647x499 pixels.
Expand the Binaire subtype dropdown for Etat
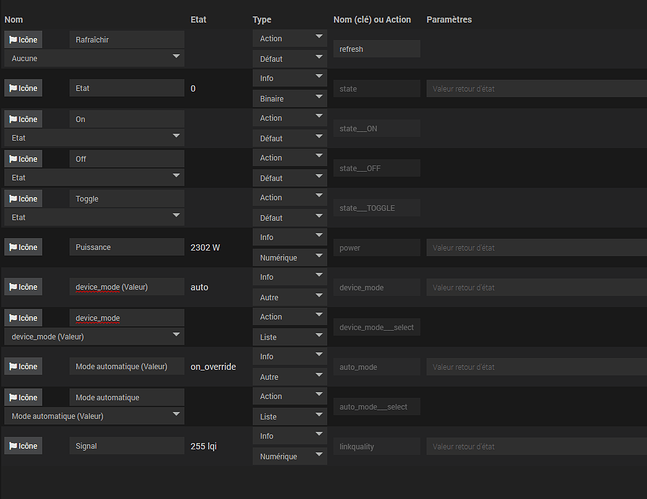pyautogui.click(x=289, y=98)
